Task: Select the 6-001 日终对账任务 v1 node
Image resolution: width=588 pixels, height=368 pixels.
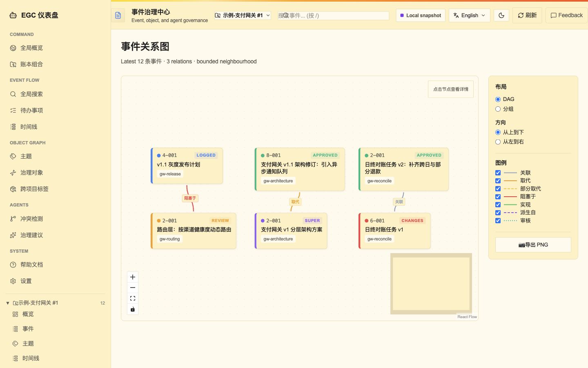Action: (394, 231)
